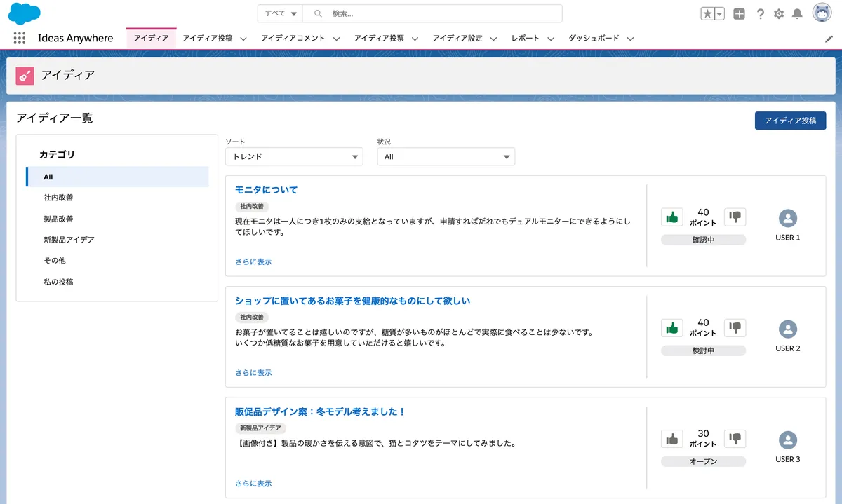Open the notifications bell
The width and height of the screenshot is (842, 504).
click(797, 14)
